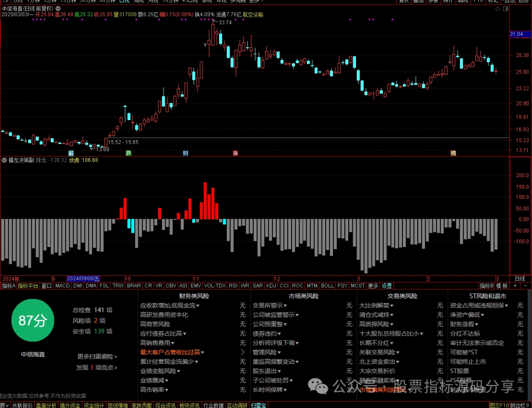Screen dimensions: 532x408
Task: Click the 解 marker on the chart
Action: [x=71, y=153]
